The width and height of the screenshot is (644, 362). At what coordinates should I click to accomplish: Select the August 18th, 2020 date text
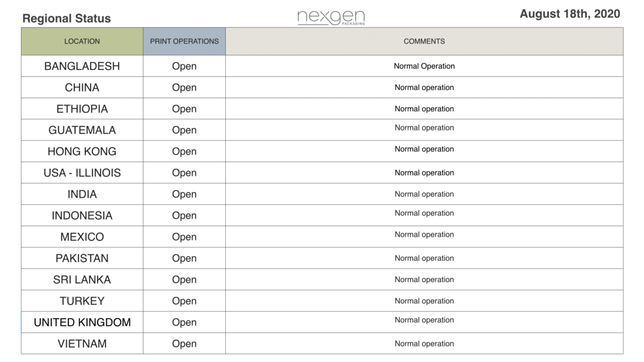[570, 14]
